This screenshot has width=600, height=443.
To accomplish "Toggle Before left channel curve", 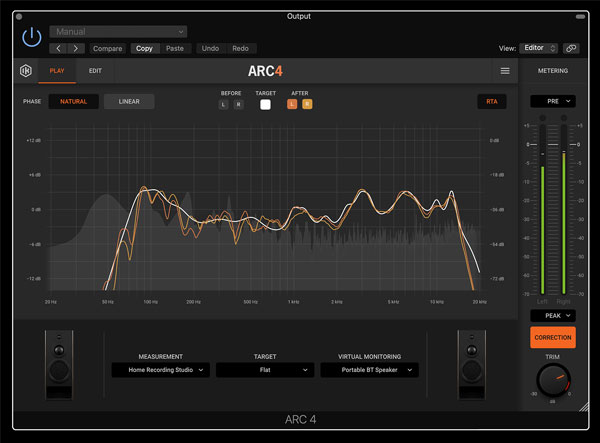I will [223, 104].
